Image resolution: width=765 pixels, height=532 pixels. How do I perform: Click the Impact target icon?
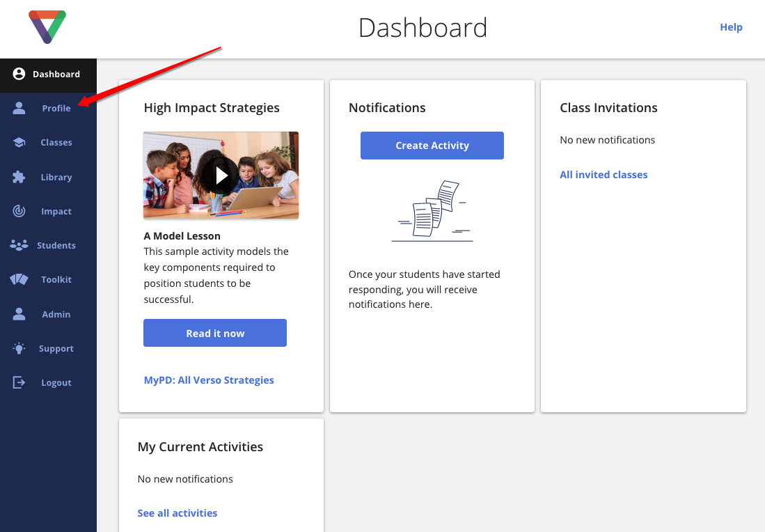[19, 211]
